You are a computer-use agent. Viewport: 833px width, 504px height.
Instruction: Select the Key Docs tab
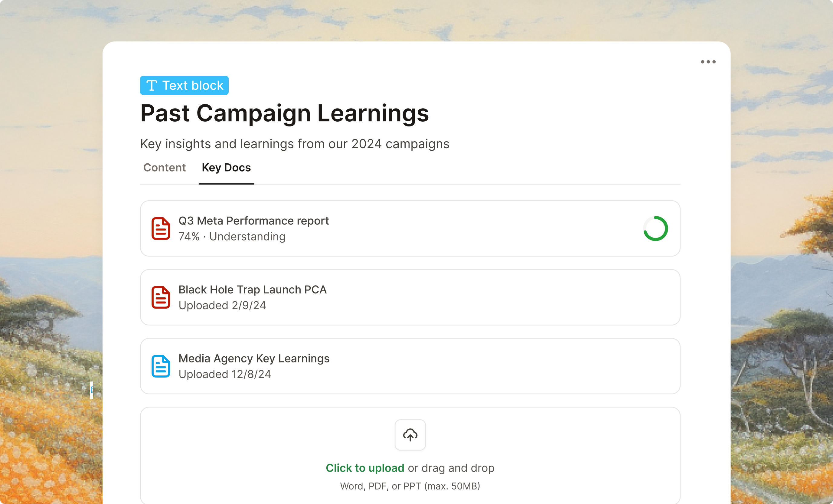coord(226,168)
